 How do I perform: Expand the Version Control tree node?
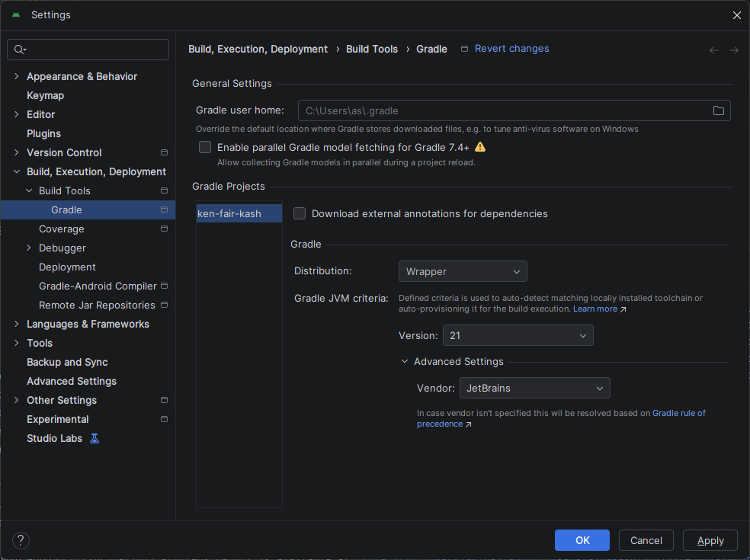pyautogui.click(x=17, y=152)
